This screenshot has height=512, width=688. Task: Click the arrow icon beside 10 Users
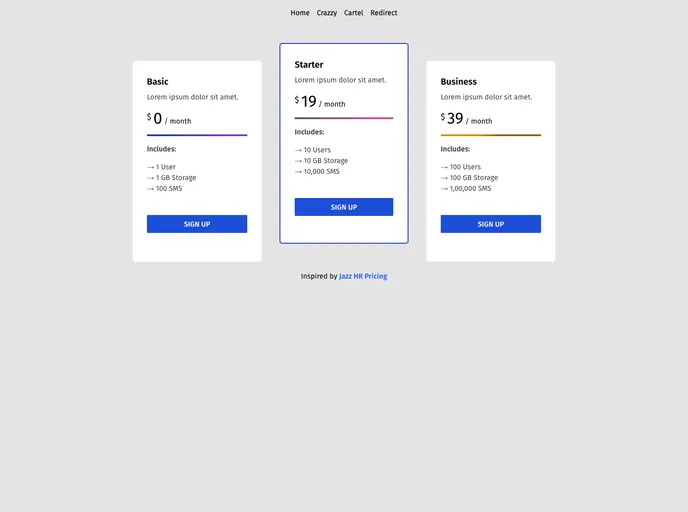tap(299, 150)
